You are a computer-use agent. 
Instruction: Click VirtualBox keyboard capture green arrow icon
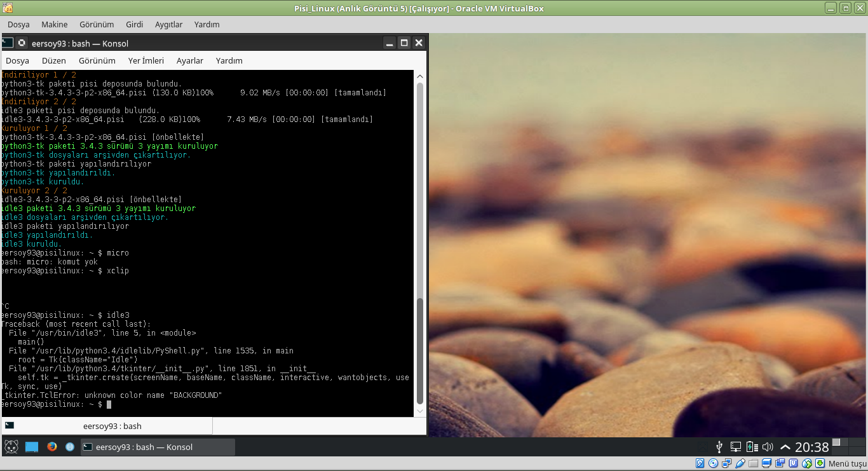coord(820,463)
